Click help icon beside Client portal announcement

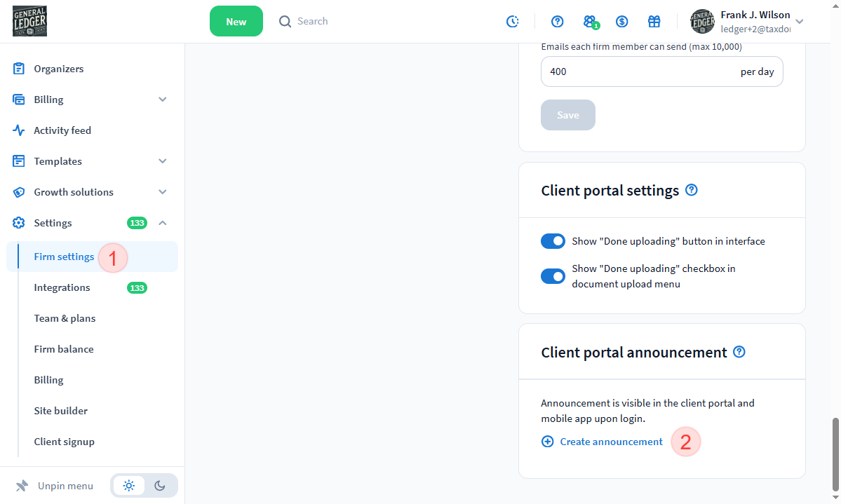[x=739, y=352]
